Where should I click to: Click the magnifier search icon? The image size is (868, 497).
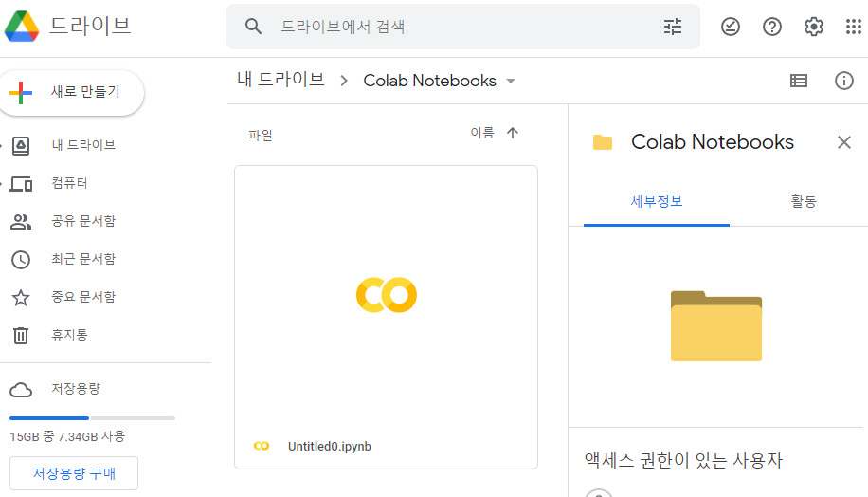click(253, 26)
